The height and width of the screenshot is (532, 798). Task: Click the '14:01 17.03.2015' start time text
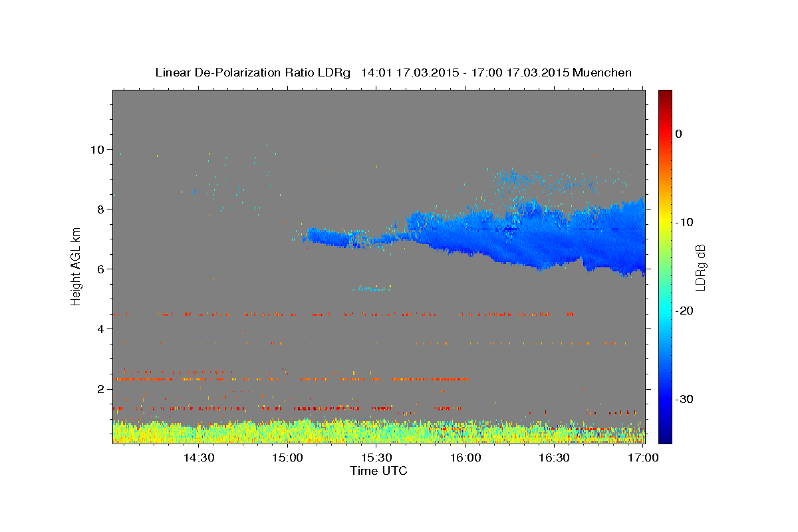409,72
